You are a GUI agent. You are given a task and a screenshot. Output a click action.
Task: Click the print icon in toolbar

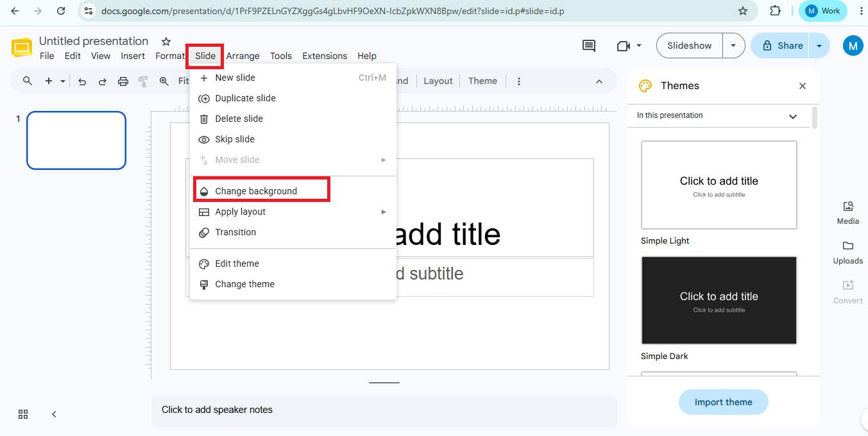[123, 81]
